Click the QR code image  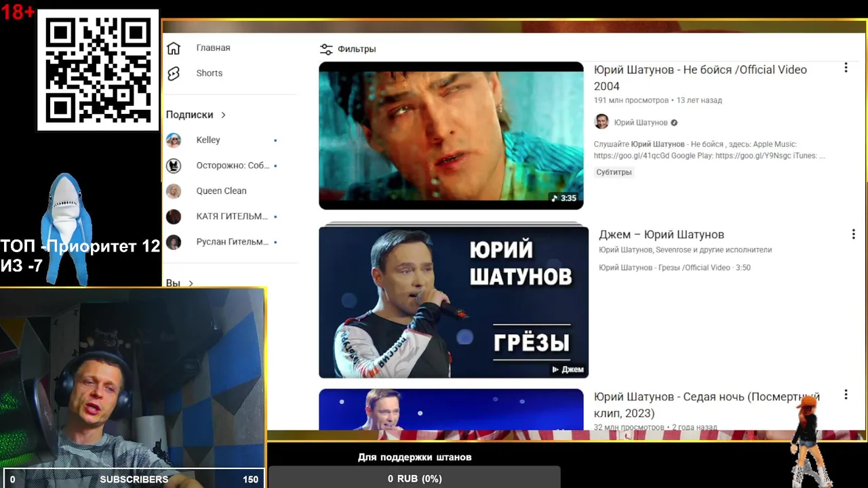(x=98, y=70)
